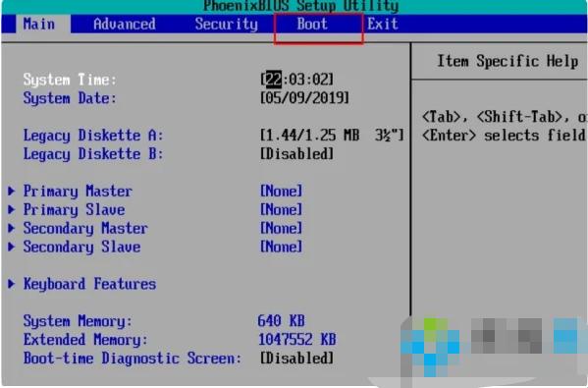The width and height of the screenshot is (588, 388).
Task: Select the Main tab
Action: (39, 25)
